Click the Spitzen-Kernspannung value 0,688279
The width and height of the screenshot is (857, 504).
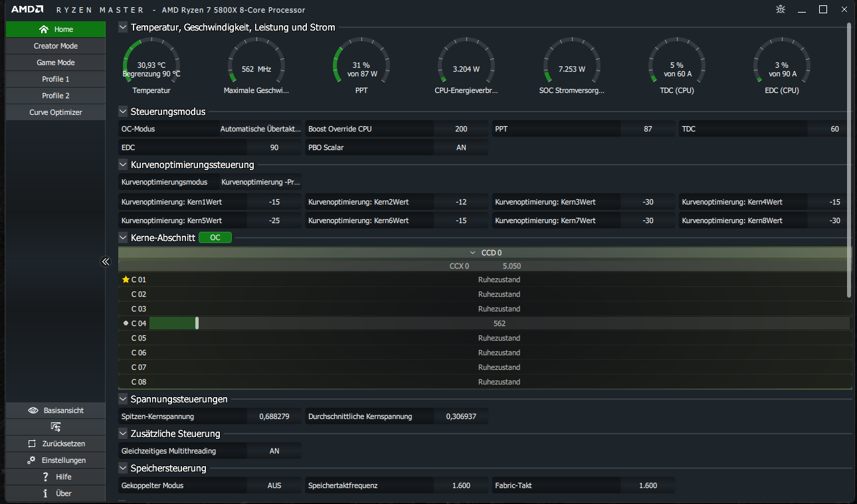coord(274,416)
